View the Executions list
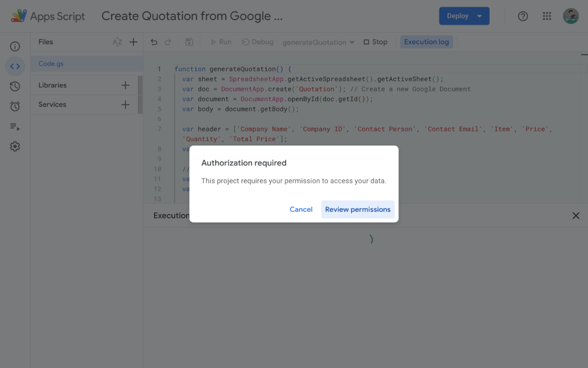 pos(14,126)
